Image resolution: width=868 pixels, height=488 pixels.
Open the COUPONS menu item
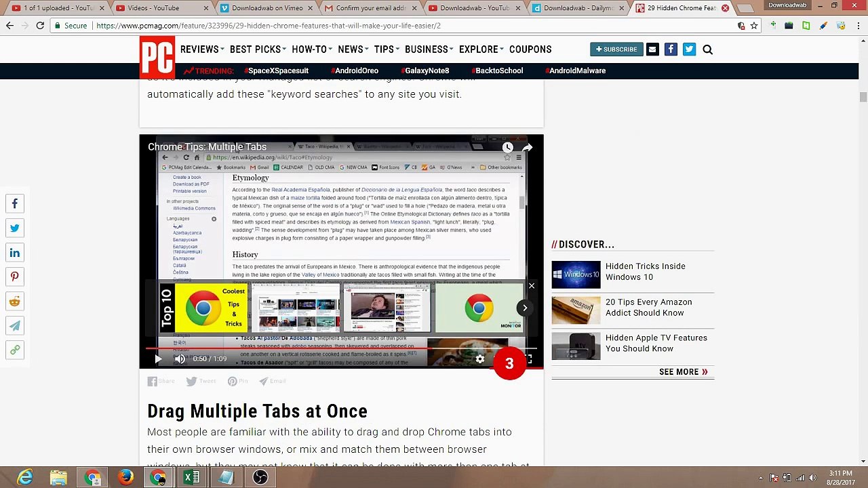(530, 49)
